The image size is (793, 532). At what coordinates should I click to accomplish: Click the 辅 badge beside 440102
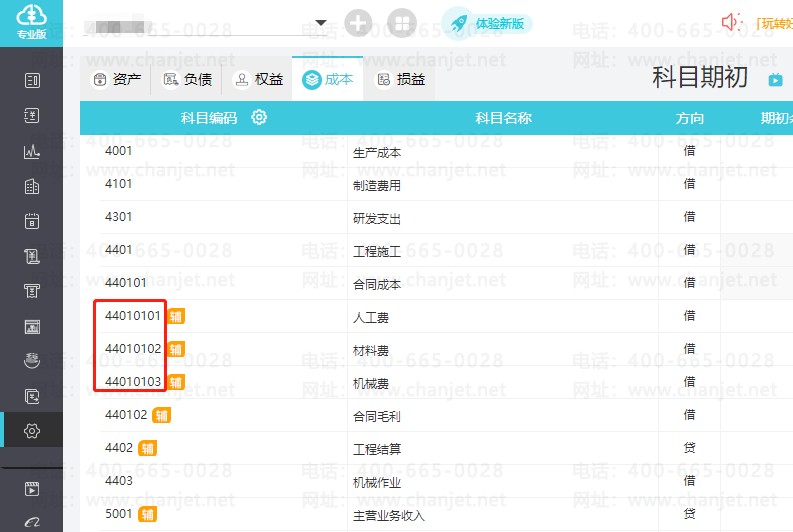(161, 415)
